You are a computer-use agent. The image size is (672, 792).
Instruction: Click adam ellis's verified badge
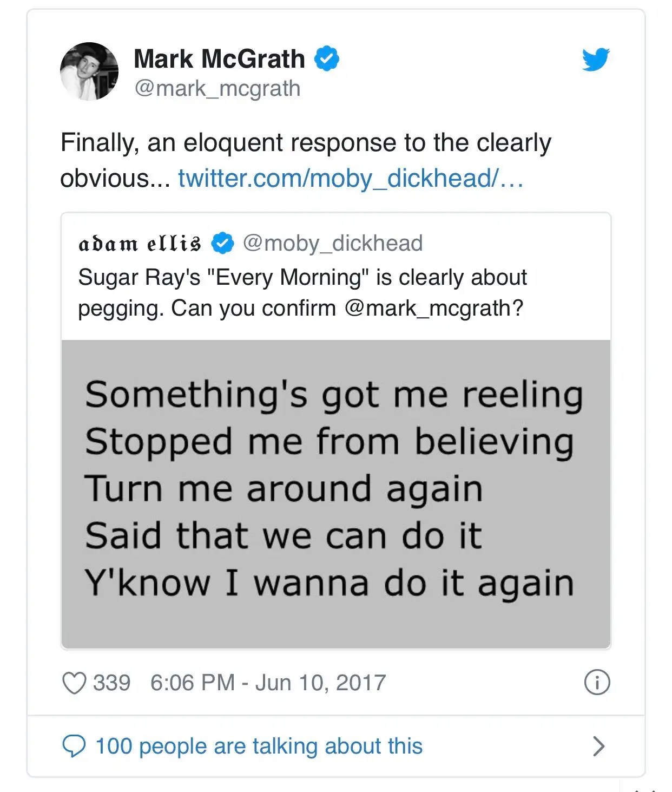pyautogui.click(x=222, y=243)
